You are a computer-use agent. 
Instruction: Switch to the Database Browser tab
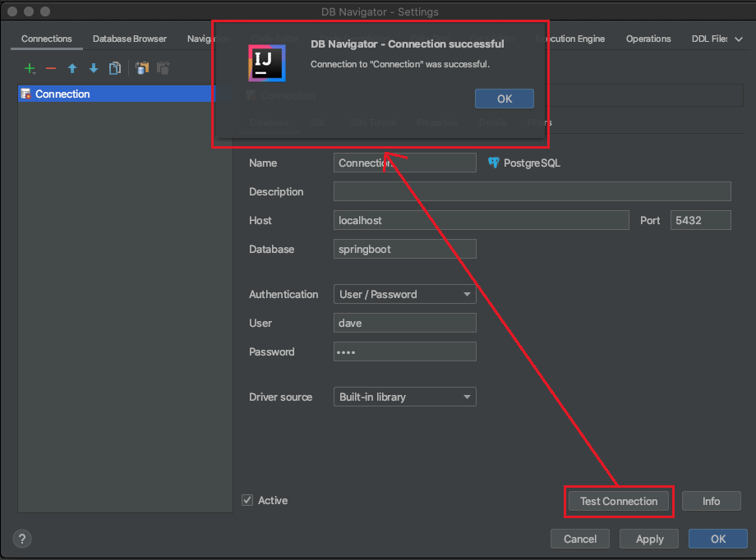coord(130,39)
